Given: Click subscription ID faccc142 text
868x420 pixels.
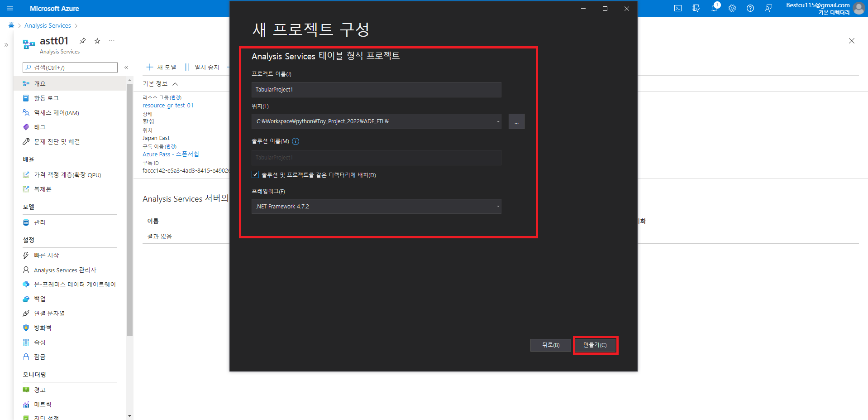Looking at the screenshot, I should 186,170.
